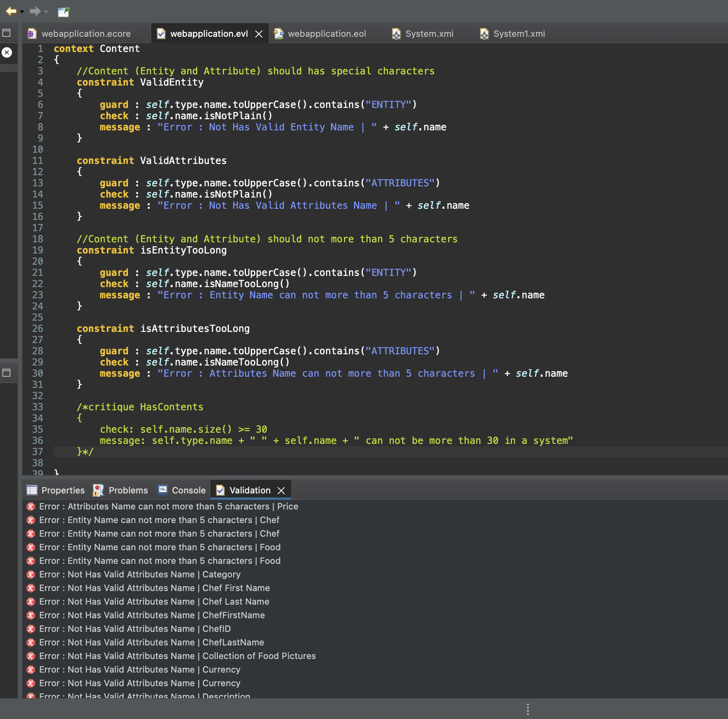Click the '"ATTRIBUTES"' string on line 13
728x719 pixels.
pyautogui.click(x=400, y=183)
